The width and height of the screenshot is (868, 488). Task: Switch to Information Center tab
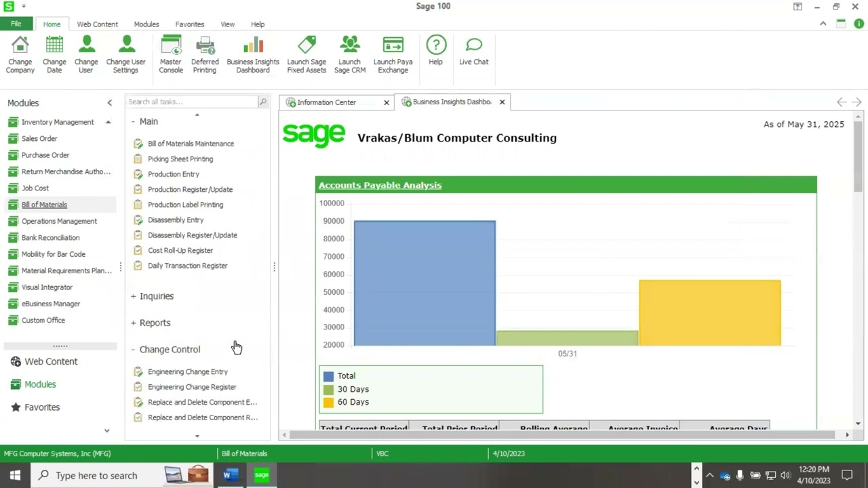tap(327, 102)
